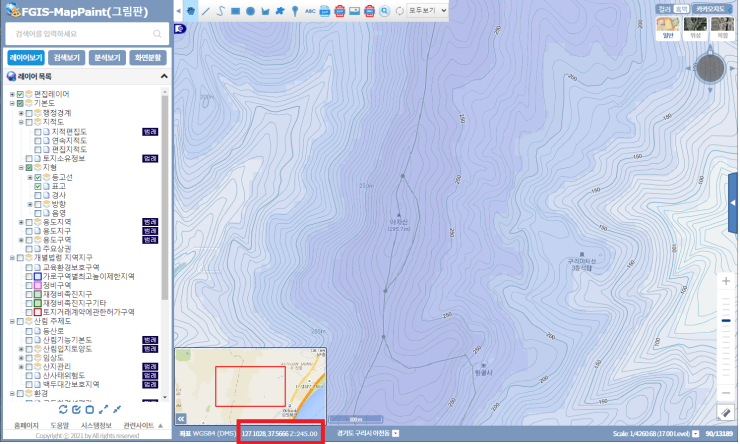
Task: Select the polygon drawing tool
Action: coord(265,11)
